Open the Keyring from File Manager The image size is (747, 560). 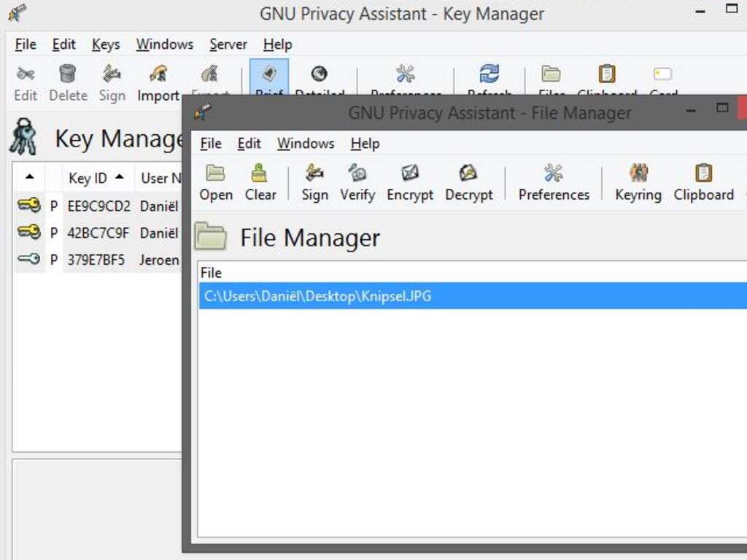[x=638, y=182]
